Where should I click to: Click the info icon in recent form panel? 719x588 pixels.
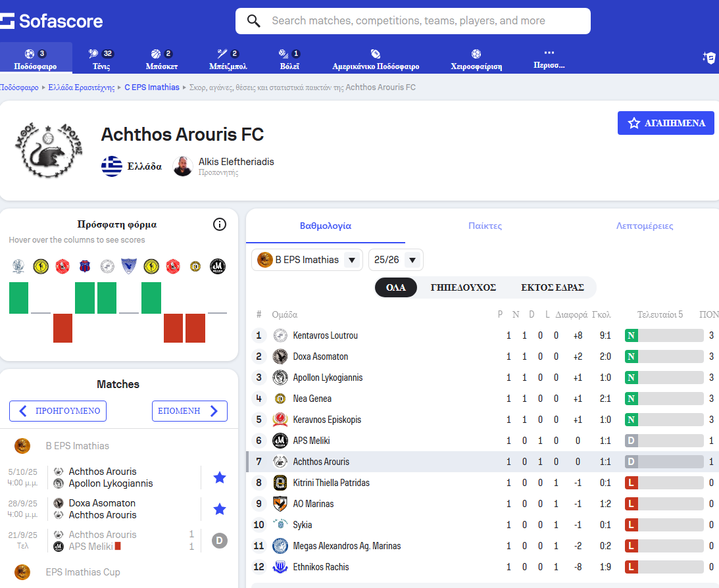(220, 224)
